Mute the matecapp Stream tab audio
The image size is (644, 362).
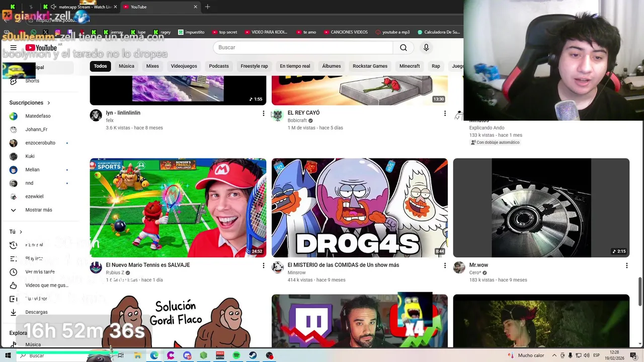pyautogui.click(x=53, y=7)
